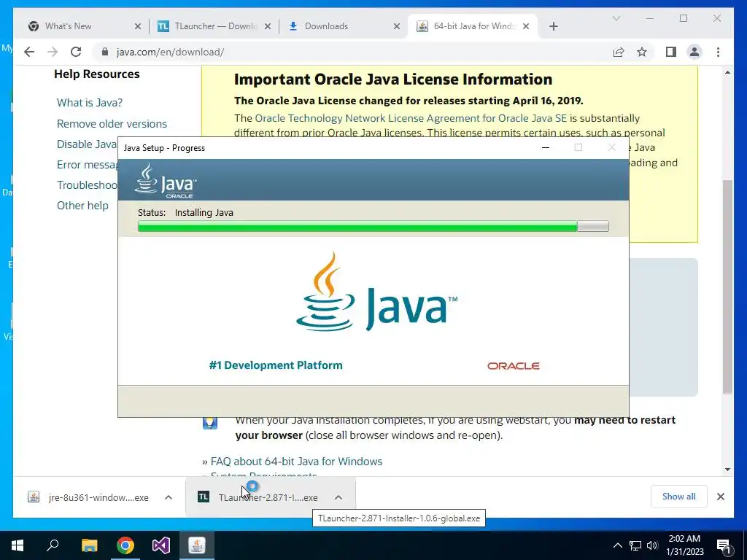The image size is (747, 560).
Task: Click the Java installation progress bar
Action: [x=373, y=226]
